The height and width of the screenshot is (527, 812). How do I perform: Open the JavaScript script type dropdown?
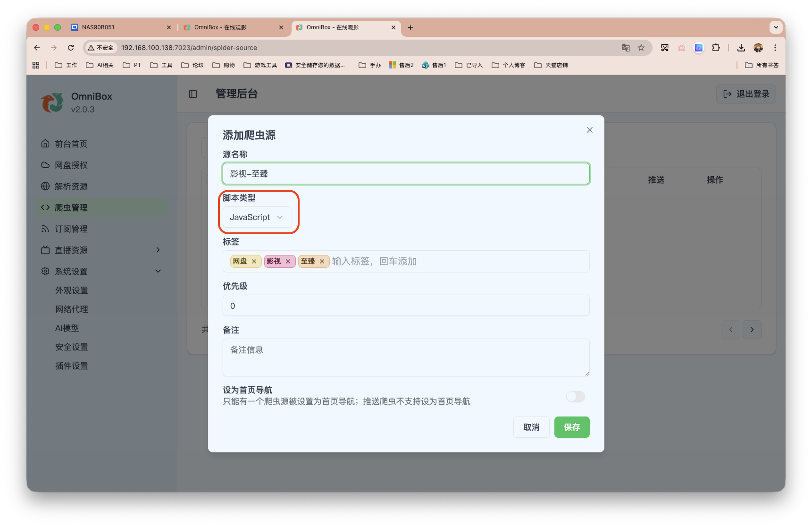coord(258,217)
